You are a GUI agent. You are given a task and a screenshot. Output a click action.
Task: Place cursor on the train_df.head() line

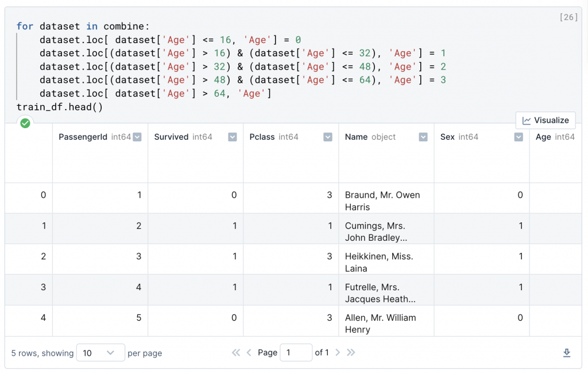click(59, 107)
